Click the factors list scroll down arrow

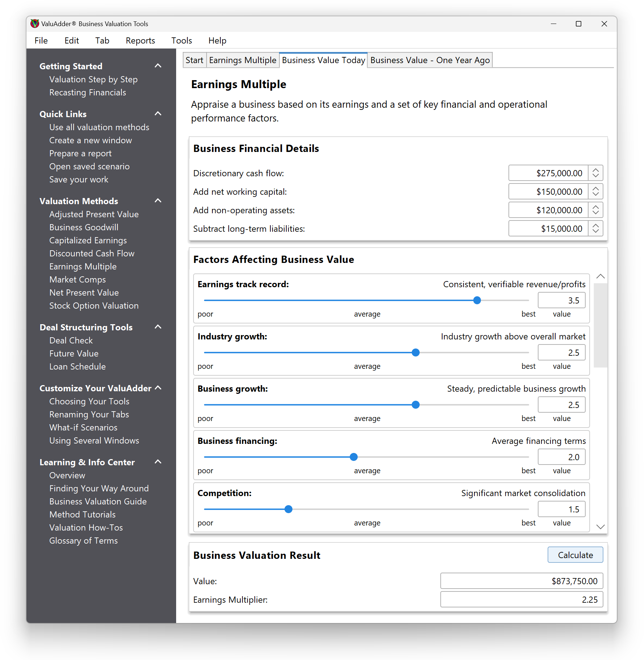tap(601, 527)
